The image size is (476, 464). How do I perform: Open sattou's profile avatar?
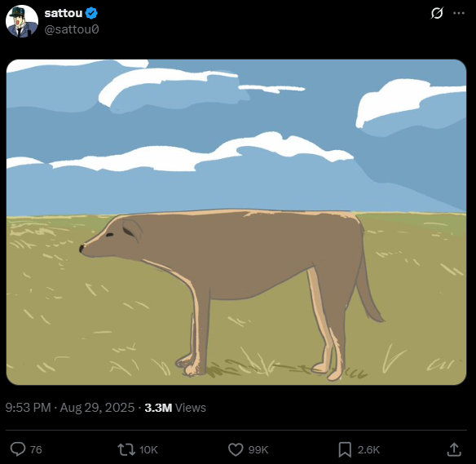pos(22,21)
